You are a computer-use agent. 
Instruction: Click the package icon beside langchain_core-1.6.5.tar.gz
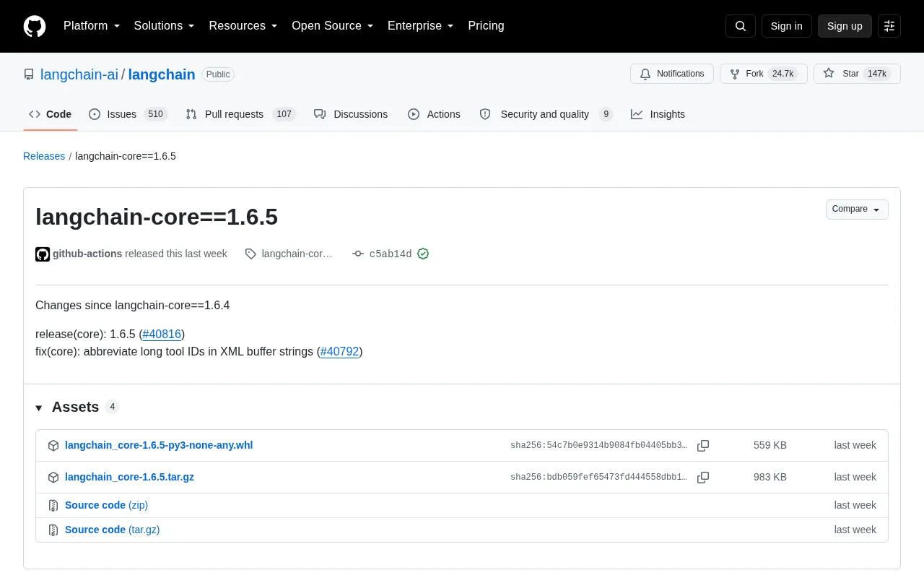53,478
